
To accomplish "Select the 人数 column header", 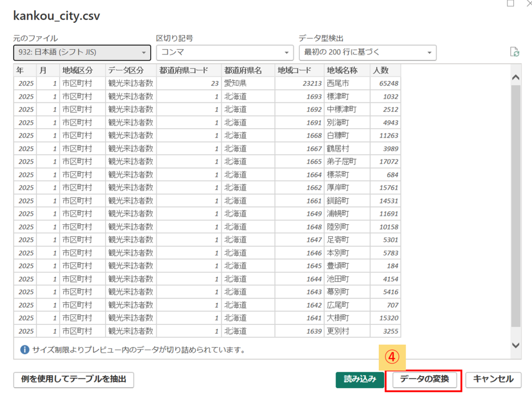I will coord(385,70).
